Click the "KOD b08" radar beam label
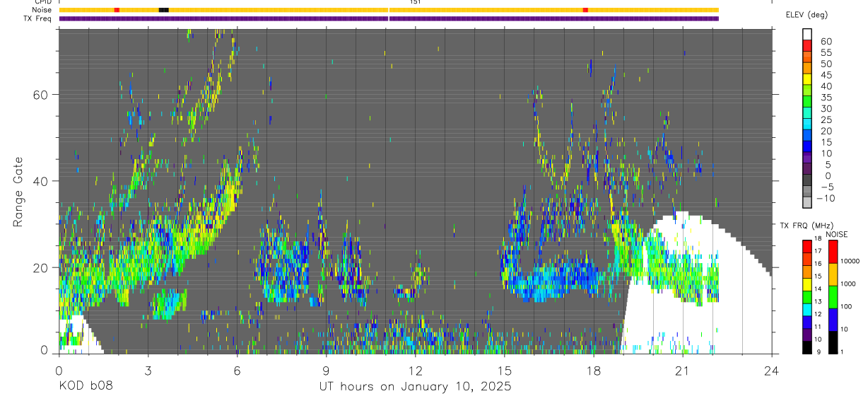 86,386
